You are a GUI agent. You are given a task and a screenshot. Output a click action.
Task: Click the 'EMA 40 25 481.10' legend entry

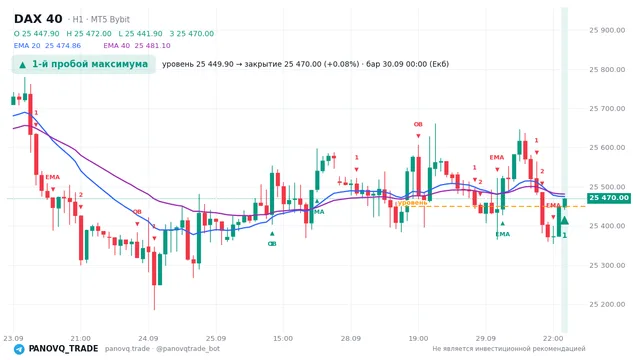point(137,46)
